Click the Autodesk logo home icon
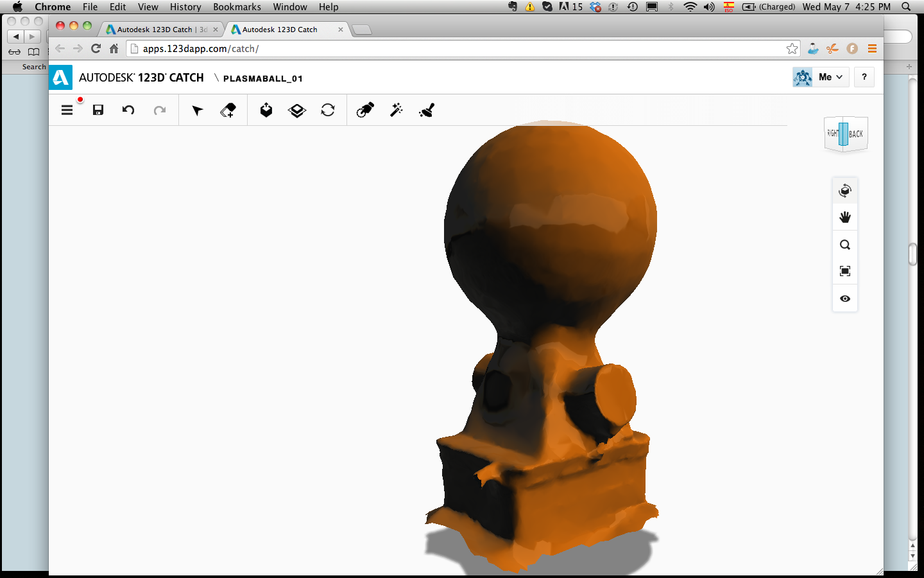 pyautogui.click(x=60, y=78)
